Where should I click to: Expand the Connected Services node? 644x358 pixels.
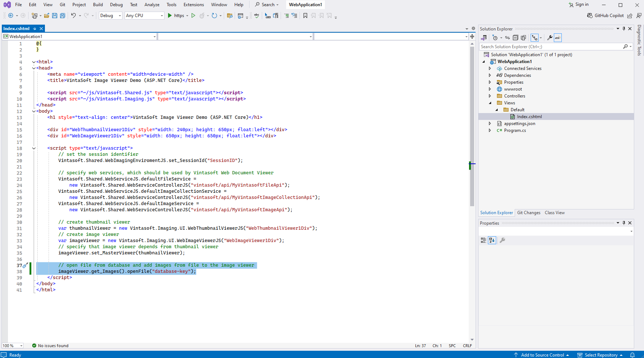click(x=490, y=68)
